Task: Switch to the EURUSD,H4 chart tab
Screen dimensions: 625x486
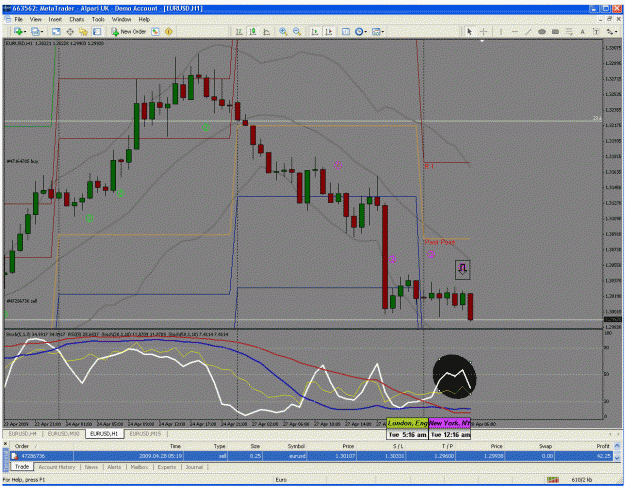Action: click(22, 433)
